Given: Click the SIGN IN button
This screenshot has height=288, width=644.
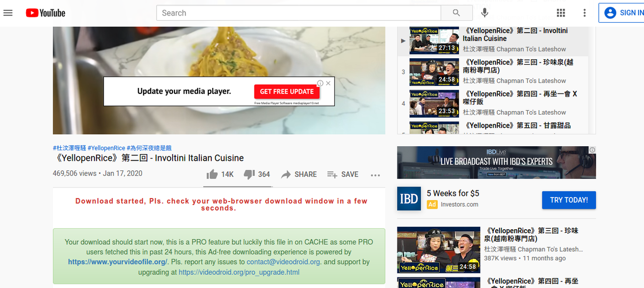Looking at the screenshot, I should pyautogui.click(x=622, y=13).
